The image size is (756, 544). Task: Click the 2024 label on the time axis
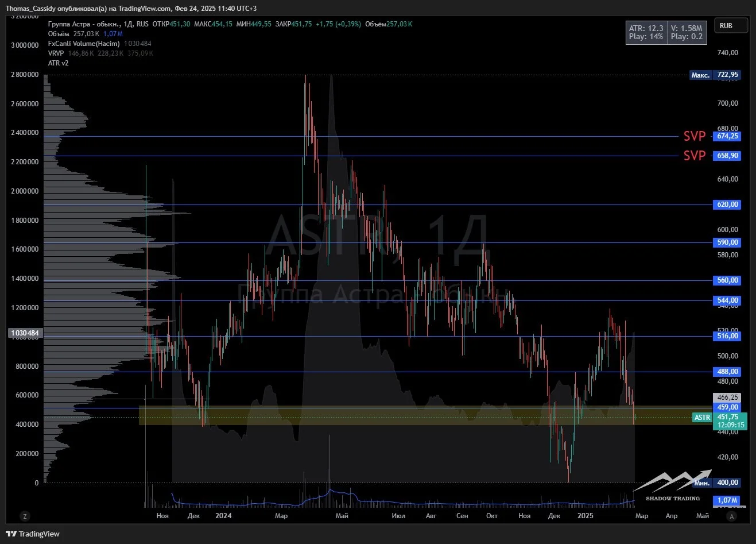pos(223,516)
